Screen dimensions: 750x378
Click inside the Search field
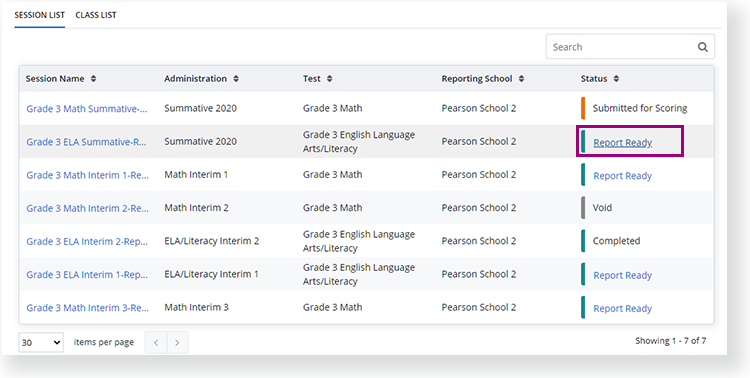pyautogui.click(x=622, y=47)
